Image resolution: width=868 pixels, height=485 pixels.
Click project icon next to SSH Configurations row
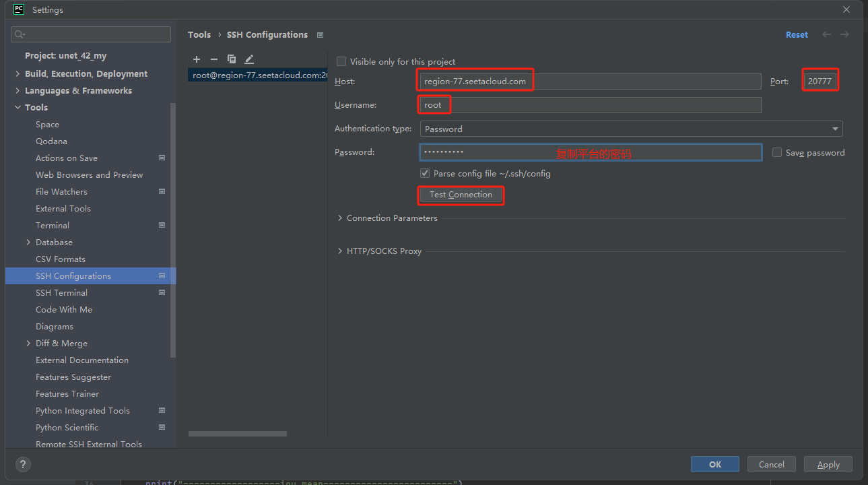tap(162, 276)
